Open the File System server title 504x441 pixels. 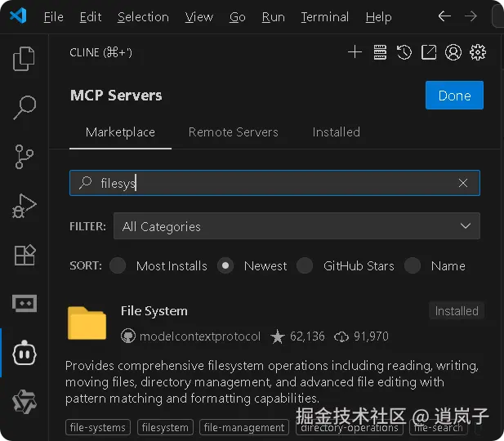tap(154, 311)
